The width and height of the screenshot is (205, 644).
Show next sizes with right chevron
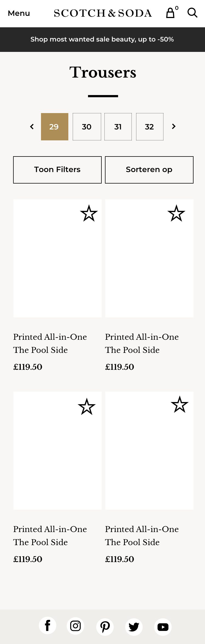[174, 126]
